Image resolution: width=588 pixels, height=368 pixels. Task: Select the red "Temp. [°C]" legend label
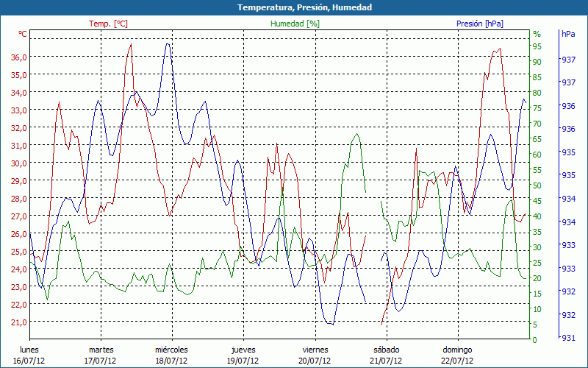click(x=108, y=24)
